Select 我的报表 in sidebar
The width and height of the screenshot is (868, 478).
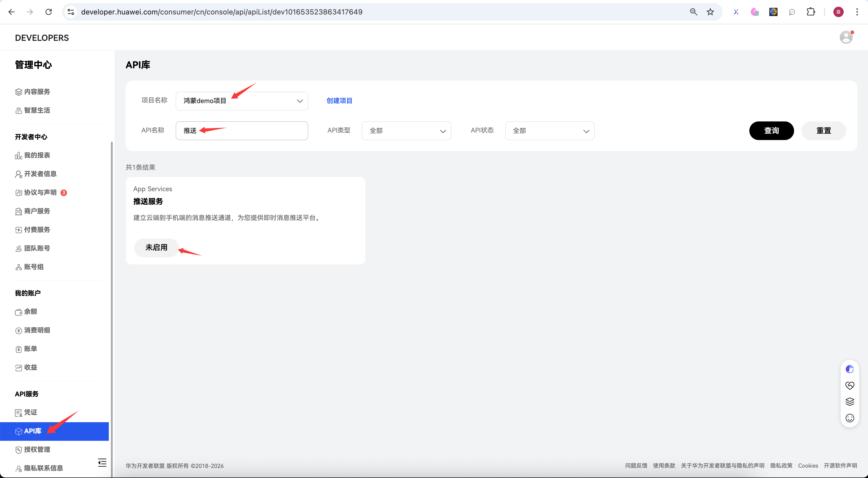coord(37,155)
